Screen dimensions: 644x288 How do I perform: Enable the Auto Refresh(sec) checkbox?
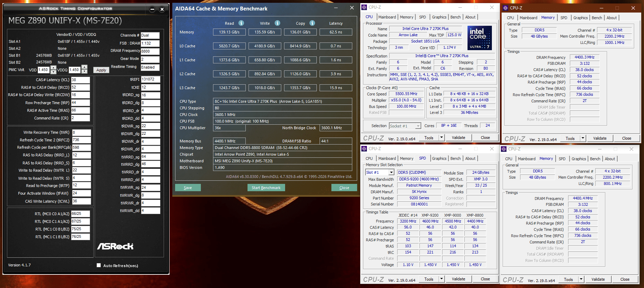(x=99, y=265)
